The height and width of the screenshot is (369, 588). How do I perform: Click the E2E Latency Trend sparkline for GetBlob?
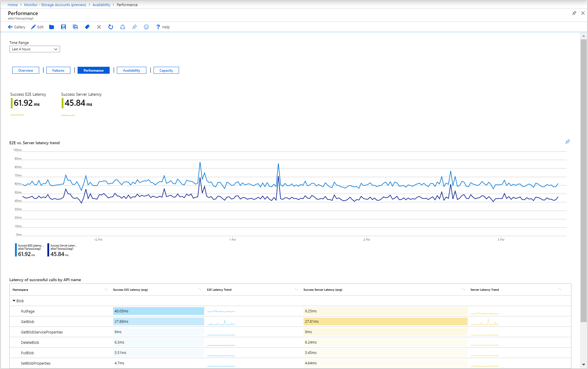point(222,321)
